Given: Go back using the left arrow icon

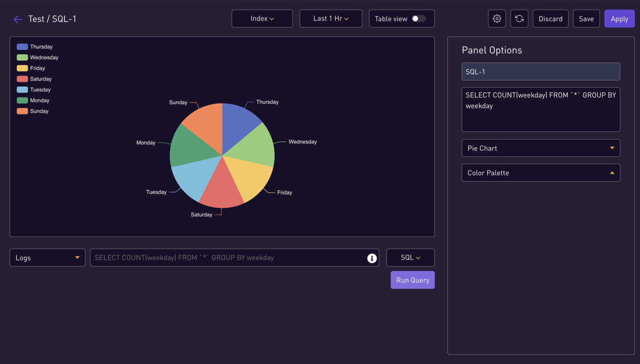Looking at the screenshot, I should [18, 19].
